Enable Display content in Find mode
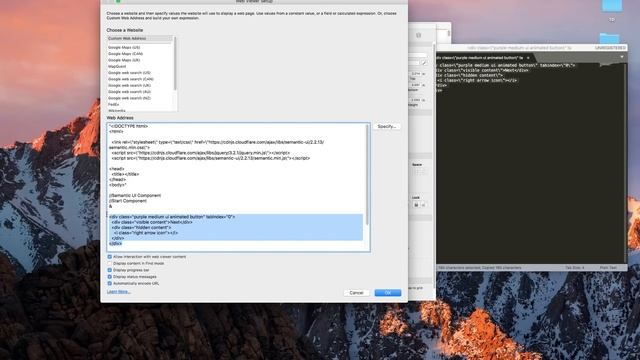Image resolution: width=640 pixels, height=360 pixels. click(109, 263)
